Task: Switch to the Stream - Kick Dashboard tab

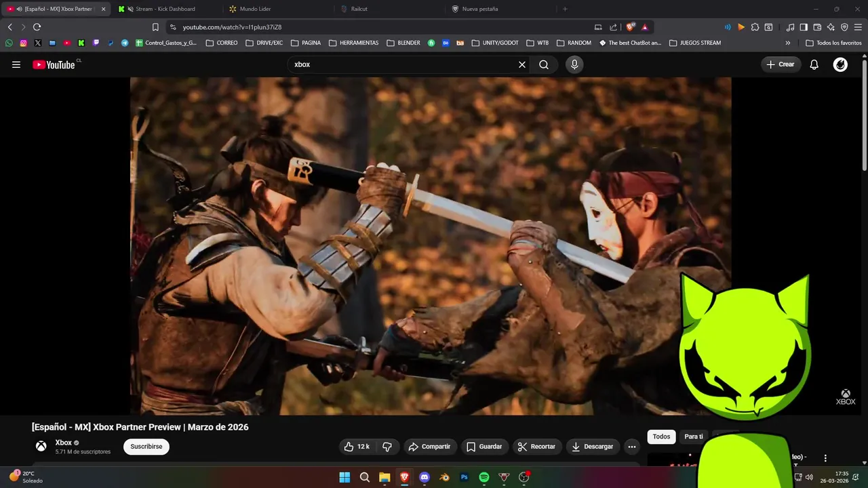Action: tap(165, 9)
